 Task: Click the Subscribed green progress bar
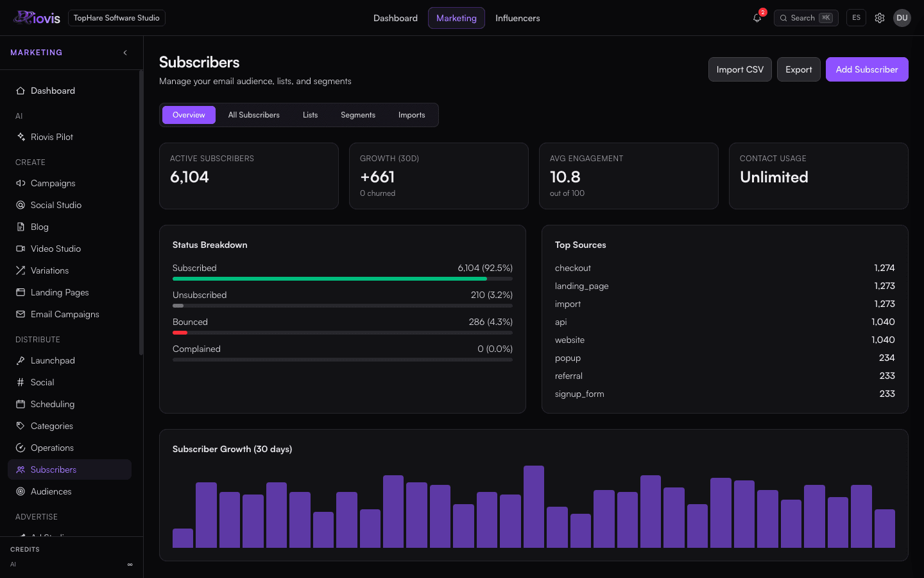(x=330, y=279)
